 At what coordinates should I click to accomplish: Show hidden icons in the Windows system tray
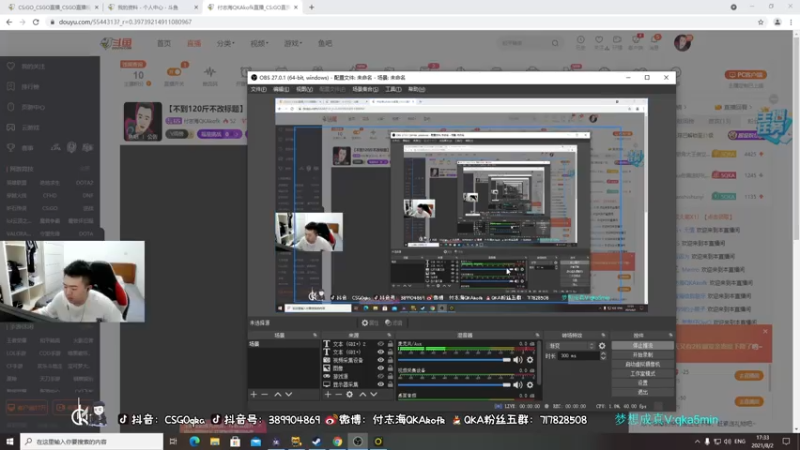(697, 441)
